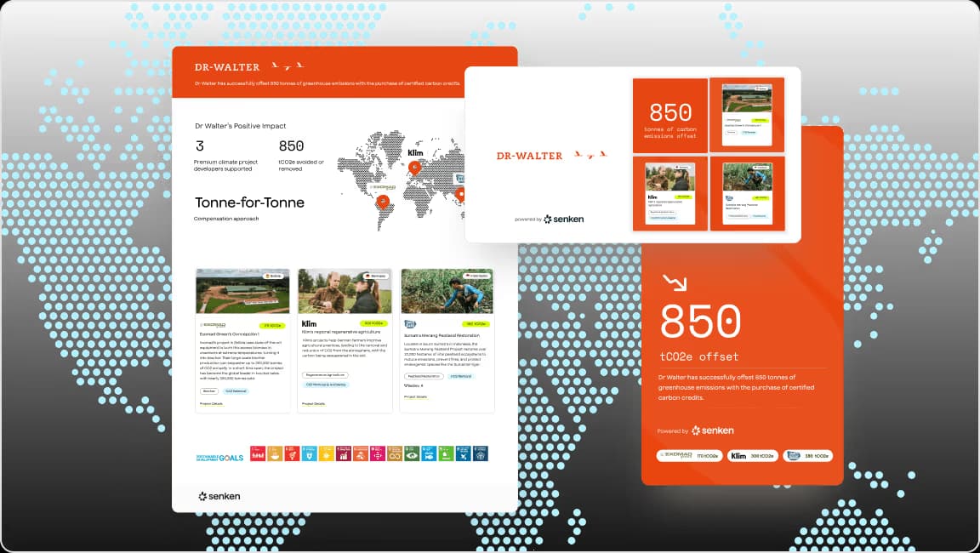
Task: Click the mini Sumatra card on share card
Action: 748,193
